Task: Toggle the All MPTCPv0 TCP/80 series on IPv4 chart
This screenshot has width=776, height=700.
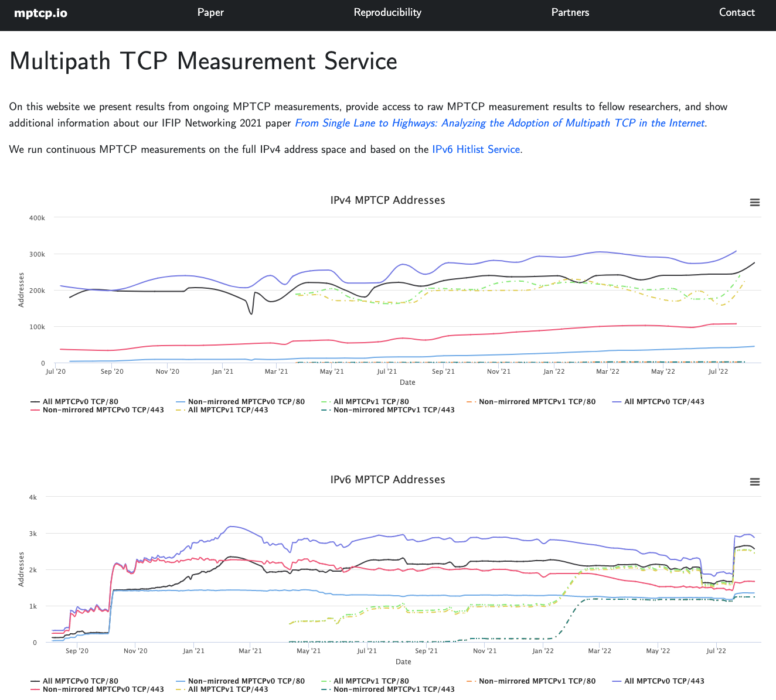Action: pyautogui.click(x=80, y=401)
